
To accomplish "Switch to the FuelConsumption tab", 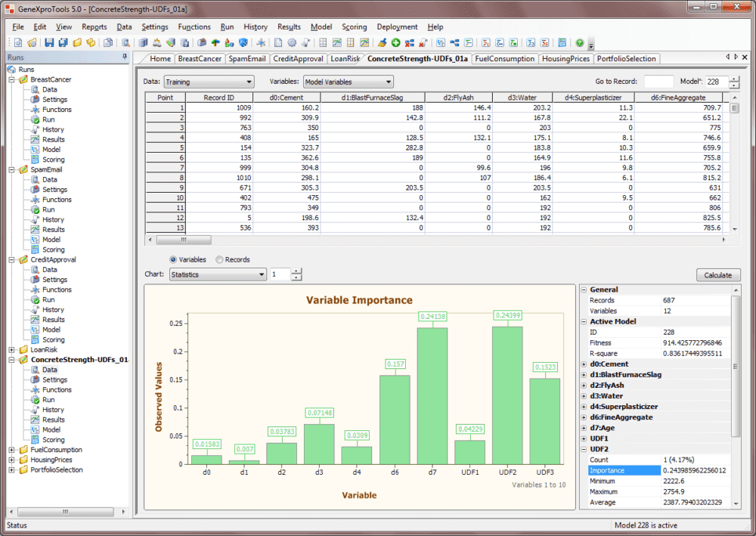I will (x=504, y=58).
